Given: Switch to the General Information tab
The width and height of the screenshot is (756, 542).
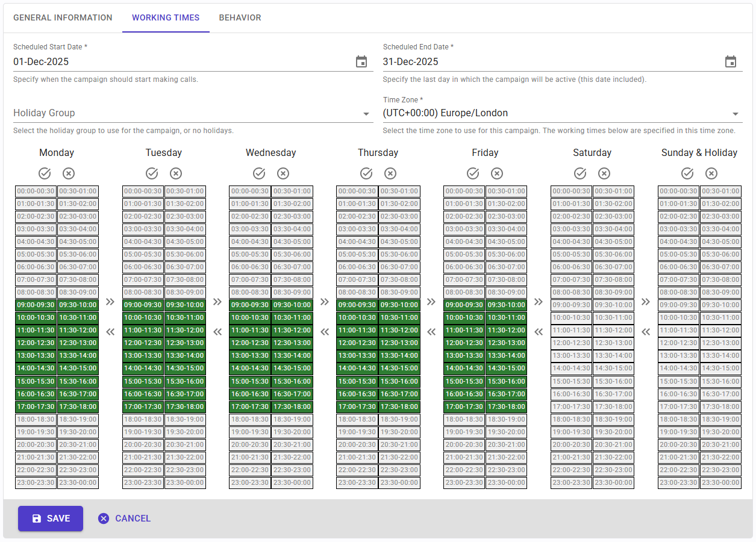Looking at the screenshot, I should pyautogui.click(x=63, y=17).
